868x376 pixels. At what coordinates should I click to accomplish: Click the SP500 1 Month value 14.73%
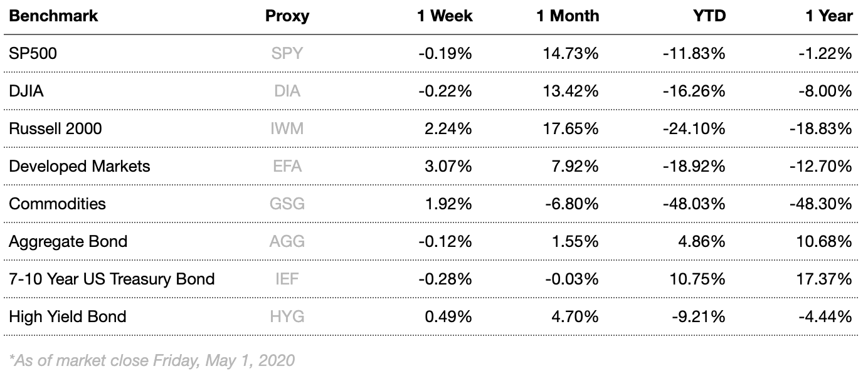(571, 53)
